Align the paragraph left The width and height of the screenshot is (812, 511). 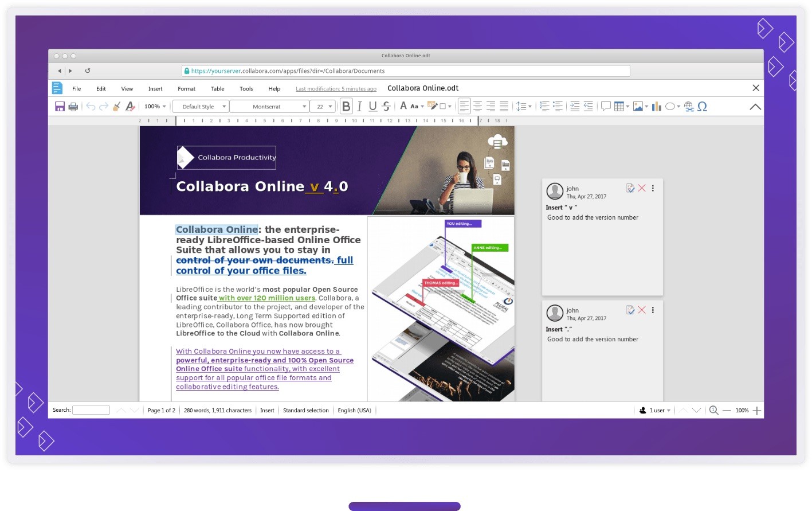pyautogui.click(x=464, y=106)
